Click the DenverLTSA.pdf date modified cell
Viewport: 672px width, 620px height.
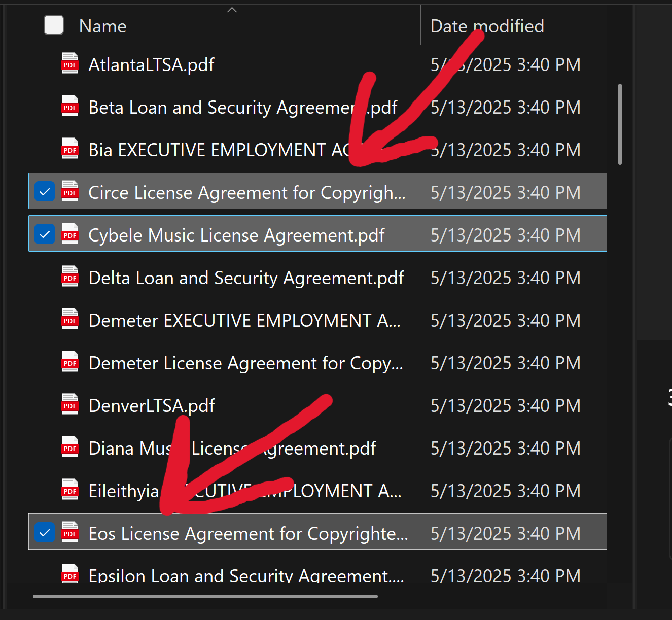click(x=505, y=406)
